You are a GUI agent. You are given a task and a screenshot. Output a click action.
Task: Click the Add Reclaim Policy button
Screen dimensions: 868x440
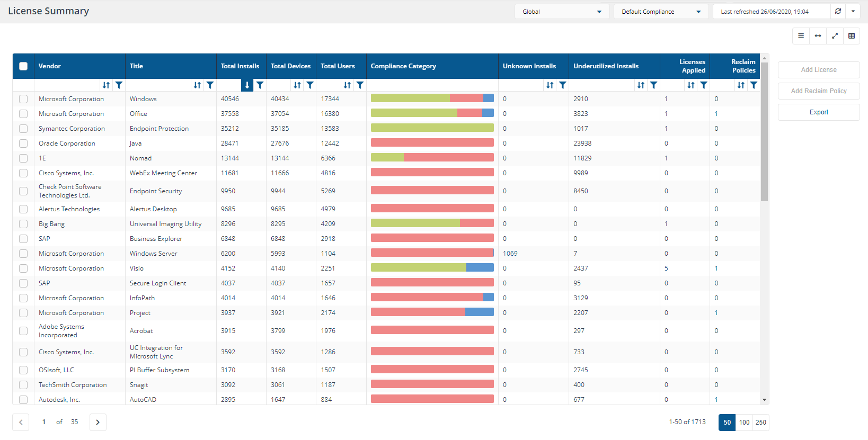pos(819,91)
